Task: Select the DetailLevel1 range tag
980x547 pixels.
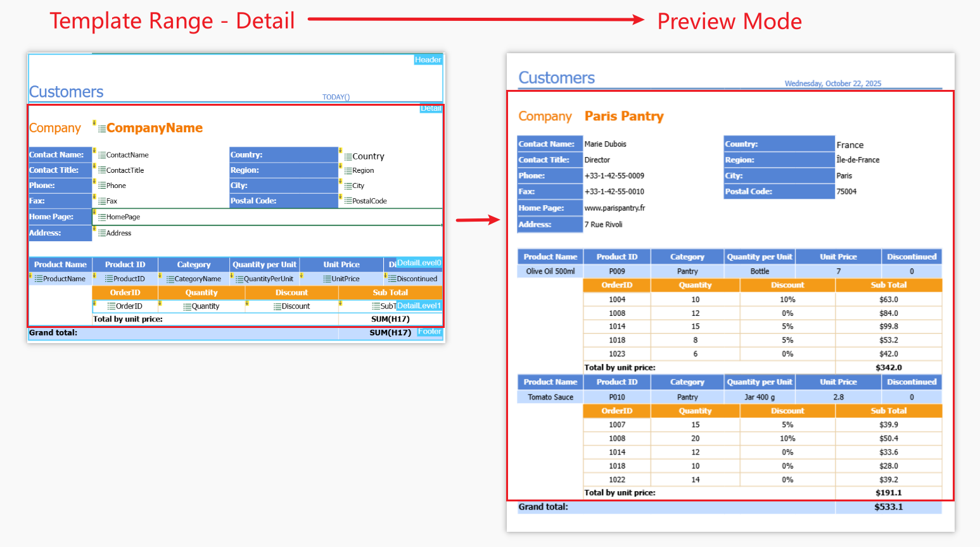Action: coord(419,306)
